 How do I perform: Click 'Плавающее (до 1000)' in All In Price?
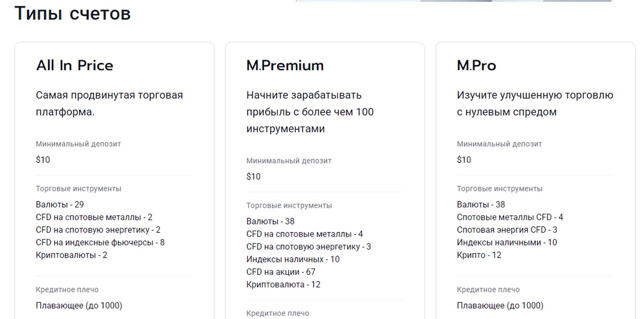(79, 305)
